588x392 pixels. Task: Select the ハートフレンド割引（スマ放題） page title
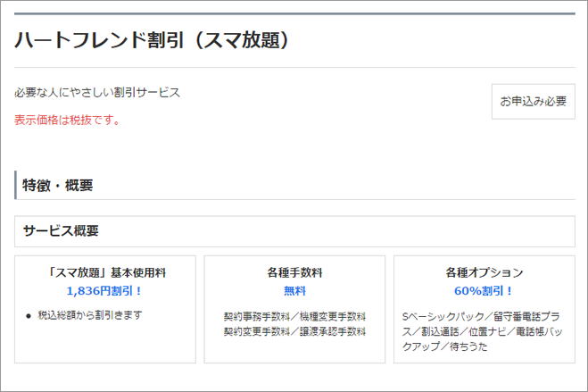click(x=152, y=40)
